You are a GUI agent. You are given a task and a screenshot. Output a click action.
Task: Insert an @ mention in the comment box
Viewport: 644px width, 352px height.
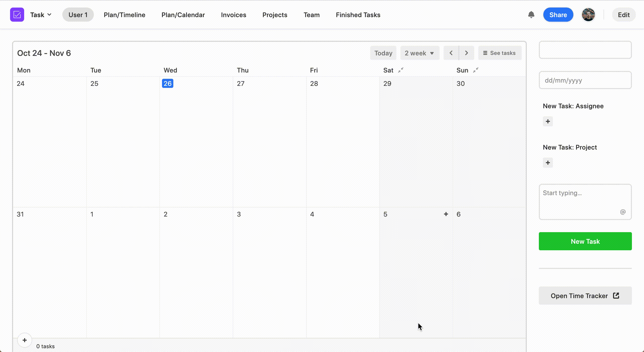coord(623,212)
